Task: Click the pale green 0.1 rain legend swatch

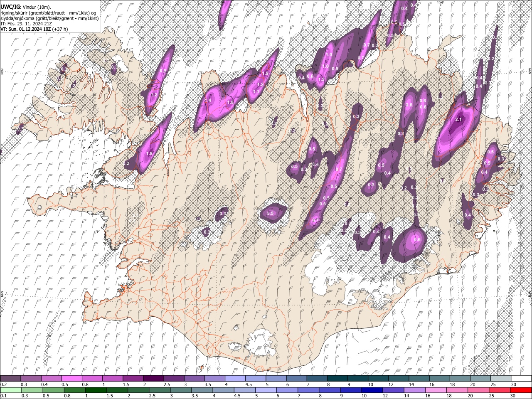Action: pos(11,390)
